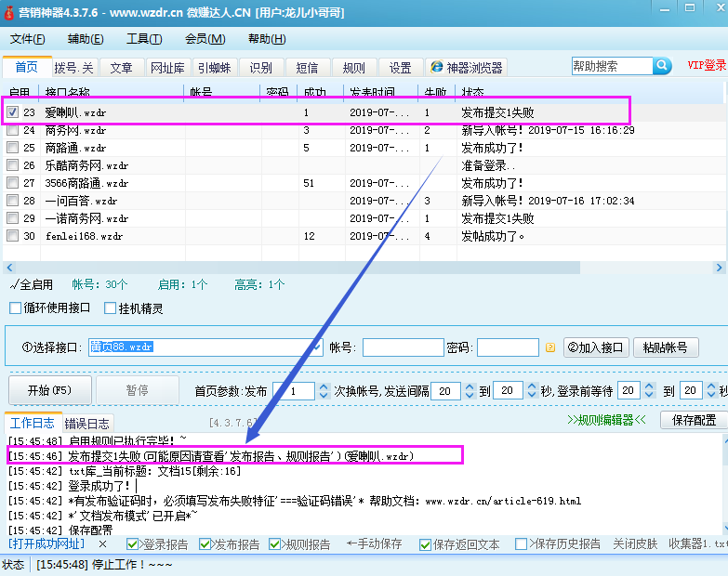Switch to the 引蜘蛛 tab
The width and height of the screenshot is (728, 576).
point(215,68)
